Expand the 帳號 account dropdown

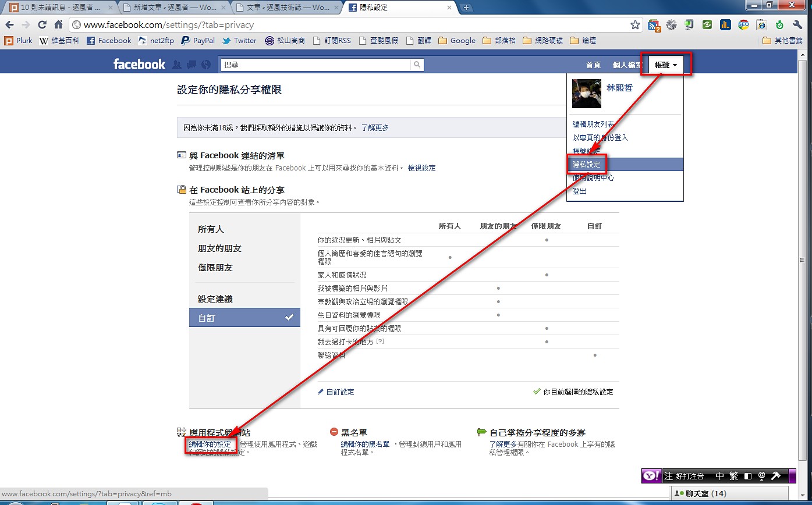pyautogui.click(x=666, y=65)
